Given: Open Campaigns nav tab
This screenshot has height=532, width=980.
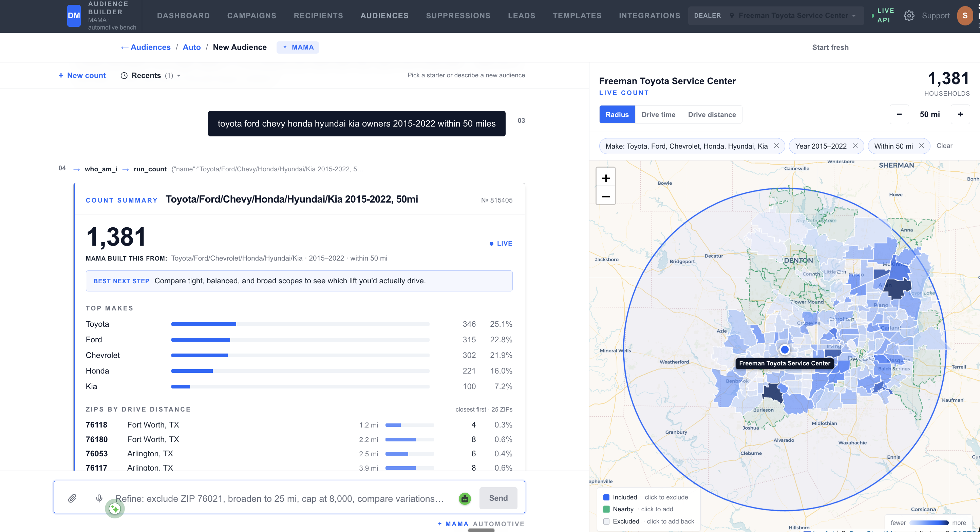Looking at the screenshot, I should click(x=252, y=16).
